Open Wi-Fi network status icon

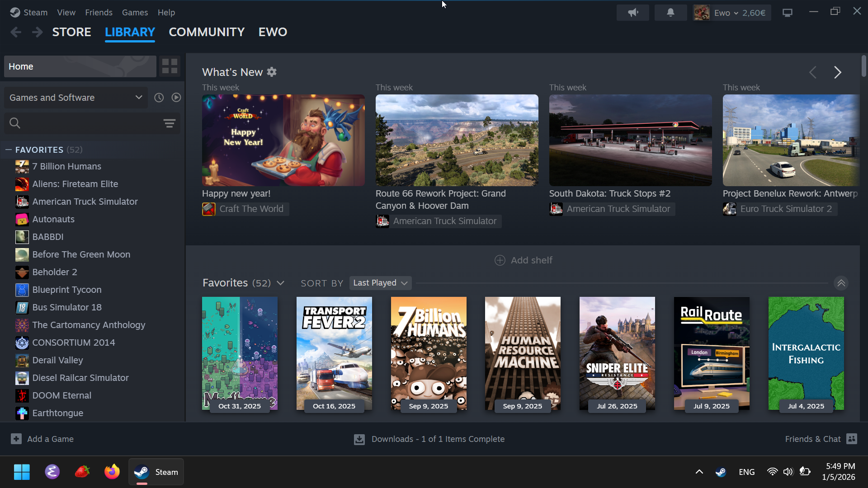click(x=772, y=472)
